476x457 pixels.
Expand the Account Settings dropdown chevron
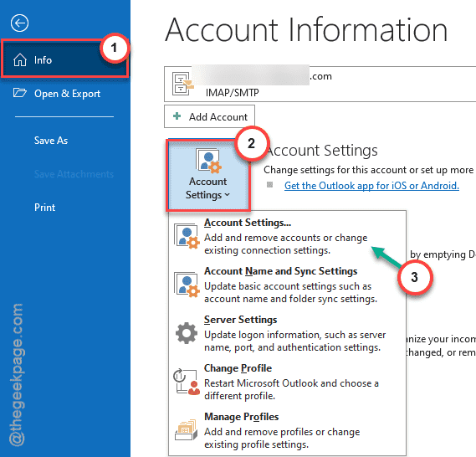pyautogui.click(x=228, y=195)
